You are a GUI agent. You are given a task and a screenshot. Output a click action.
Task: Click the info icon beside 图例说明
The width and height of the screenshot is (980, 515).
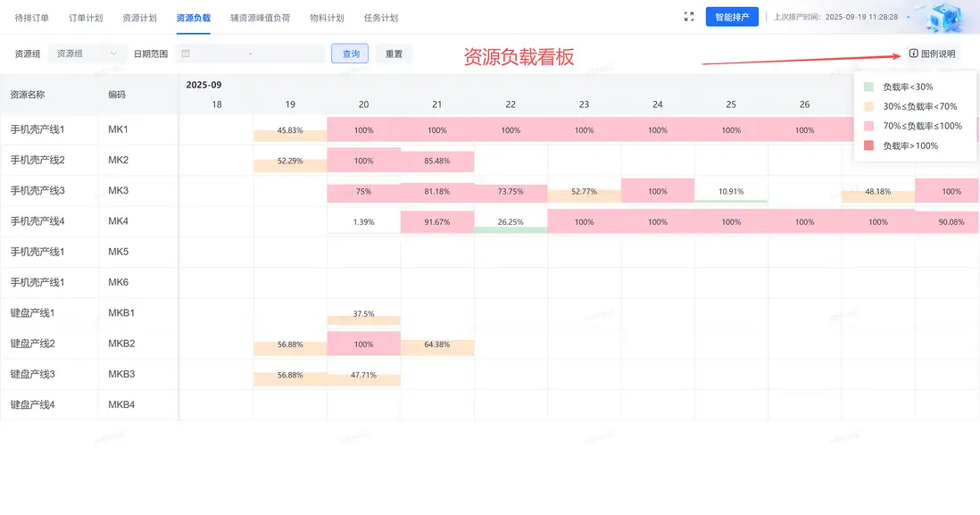tap(913, 54)
